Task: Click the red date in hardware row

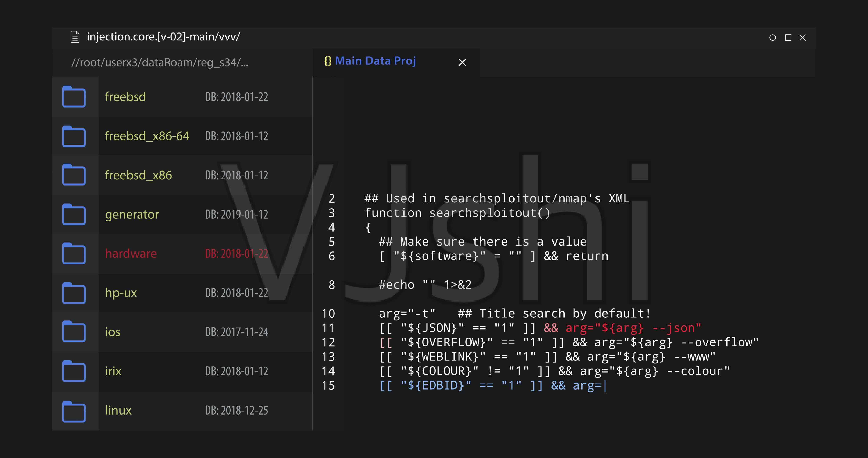Action: pyautogui.click(x=236, y=254)
